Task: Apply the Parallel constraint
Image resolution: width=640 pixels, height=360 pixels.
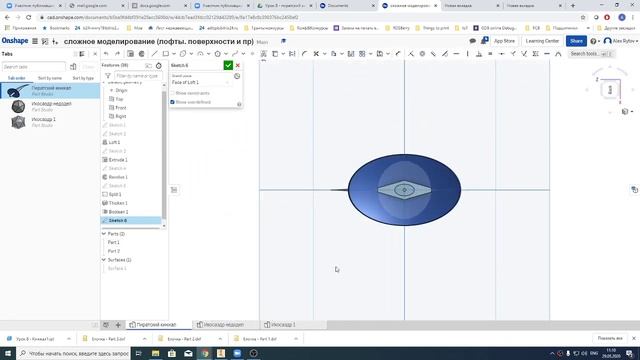Action: (x=433, y=54)
